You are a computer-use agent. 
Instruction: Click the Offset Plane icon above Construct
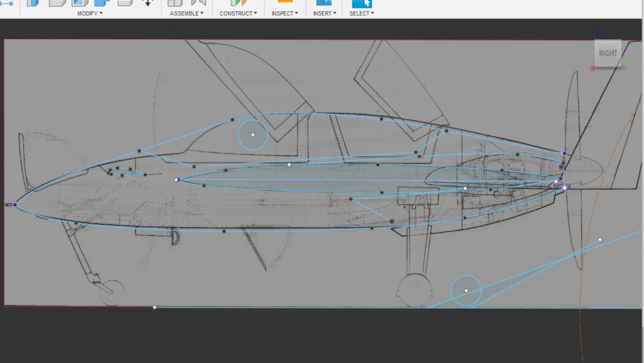click(x=238, y=3)
